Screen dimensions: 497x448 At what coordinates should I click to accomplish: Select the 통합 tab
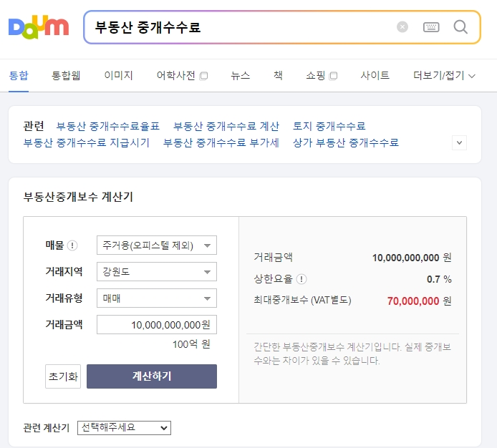(19, 76)
